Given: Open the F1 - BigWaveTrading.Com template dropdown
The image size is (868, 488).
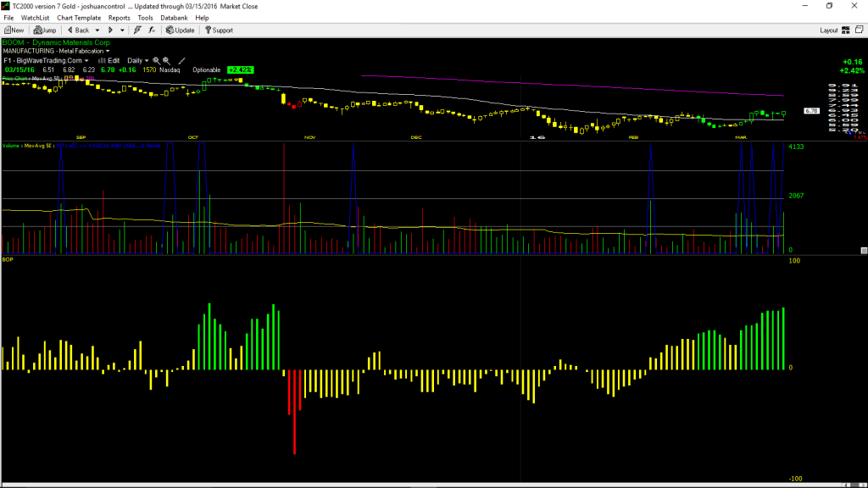Looking at the screenshot, I should [x=46, y=61].
